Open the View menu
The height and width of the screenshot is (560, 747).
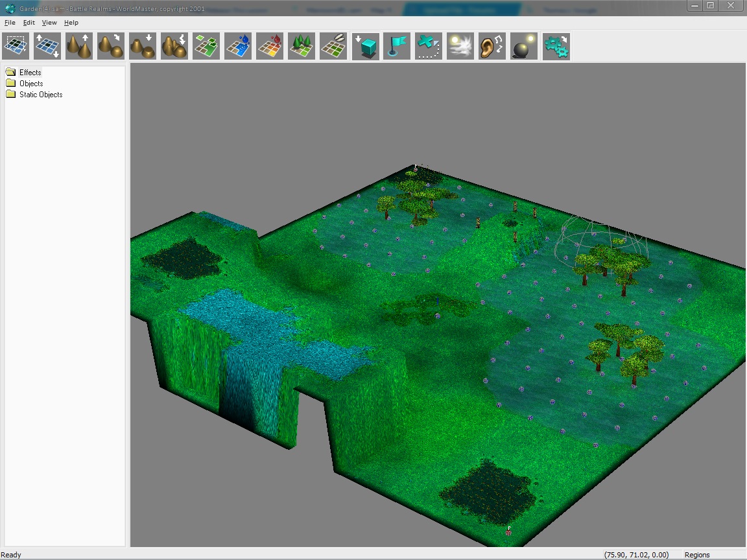pos(49,23)
